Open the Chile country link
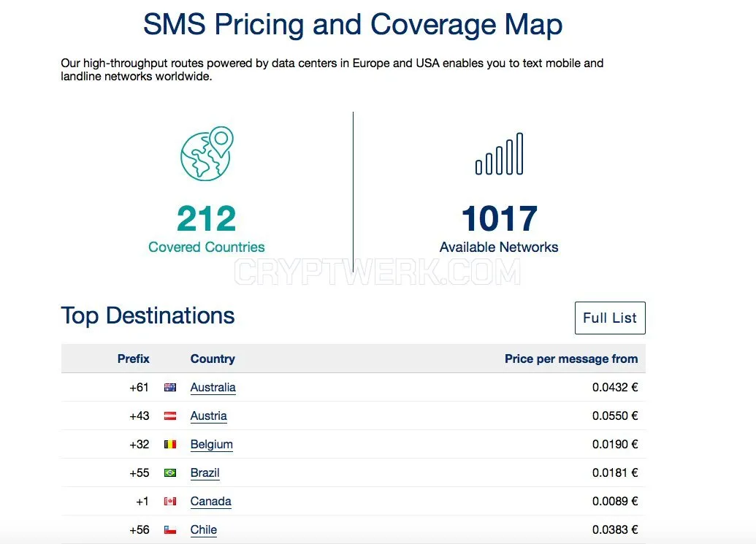Image resolution: width=756 pixels, height=544 pixels. [204, 529]
